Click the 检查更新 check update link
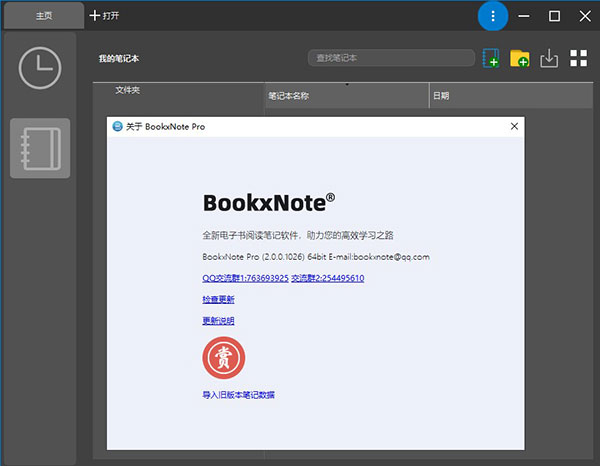This screenshot has height=466, width=600. pyautogui.click(x=218, y=300)
